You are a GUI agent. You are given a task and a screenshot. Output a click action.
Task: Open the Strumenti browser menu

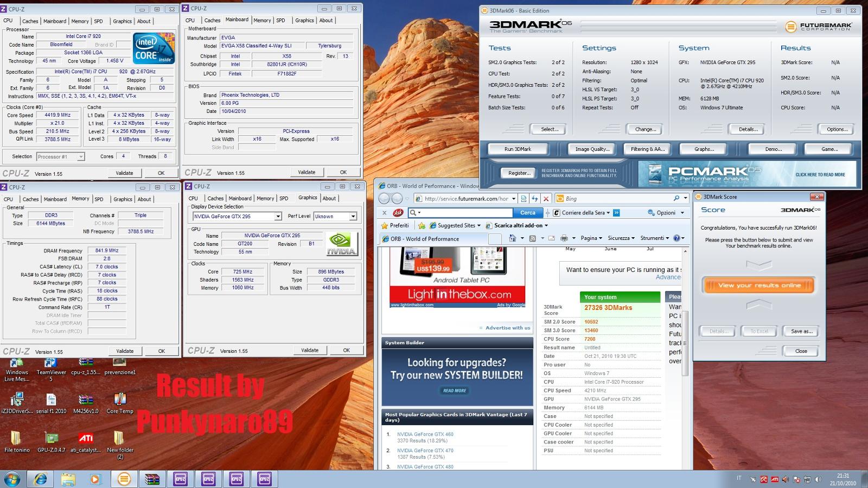pos(654,238)
